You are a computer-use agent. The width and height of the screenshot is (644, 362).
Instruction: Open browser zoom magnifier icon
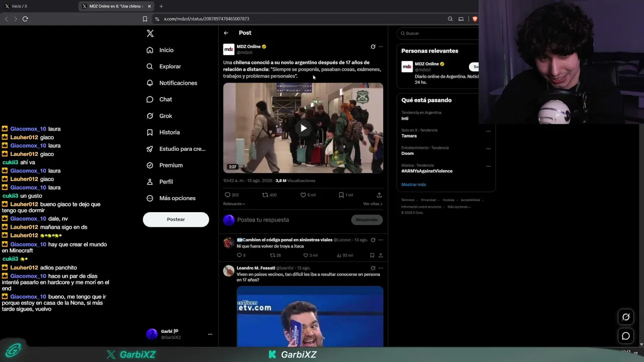coord(450,19)
